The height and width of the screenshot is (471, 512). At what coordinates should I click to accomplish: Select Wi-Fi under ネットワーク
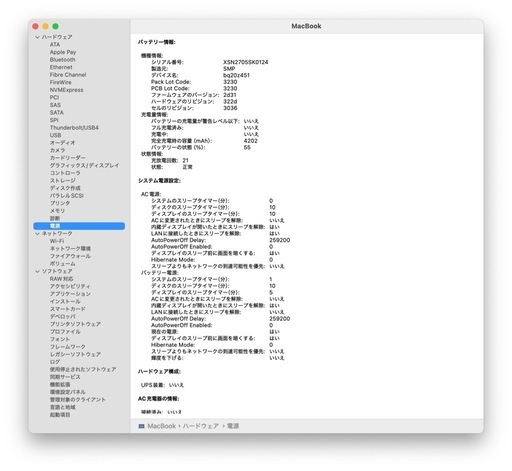pyautogui.click(x=57, y=241)
